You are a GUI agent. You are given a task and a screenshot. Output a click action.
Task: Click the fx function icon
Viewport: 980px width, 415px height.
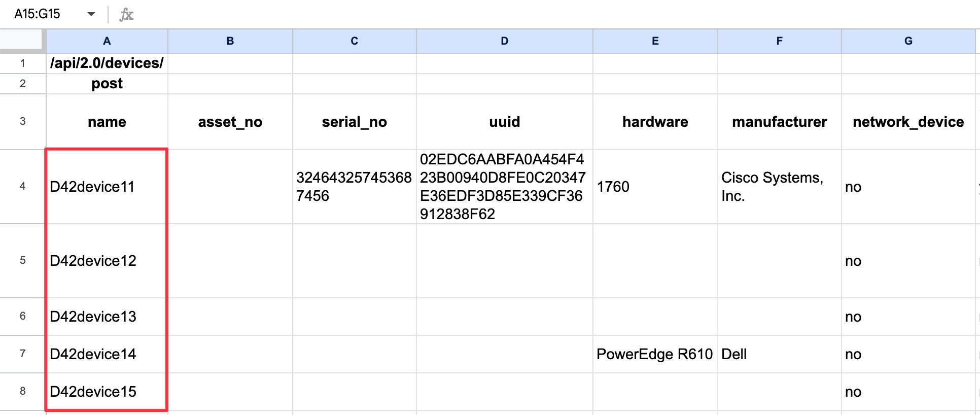click(125, 14)
